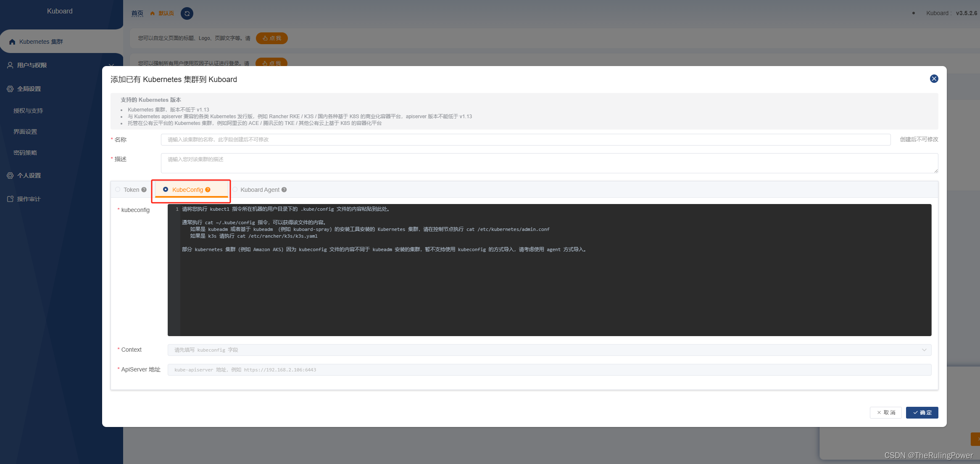Click the refresh icon beside breadcrumb
Viewport: 980px width, 464px height.
click(187, 13)
